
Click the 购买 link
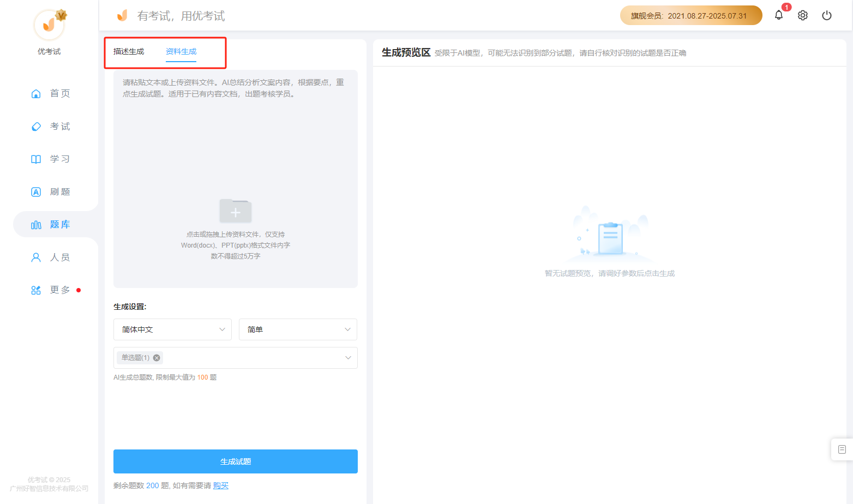221,485
